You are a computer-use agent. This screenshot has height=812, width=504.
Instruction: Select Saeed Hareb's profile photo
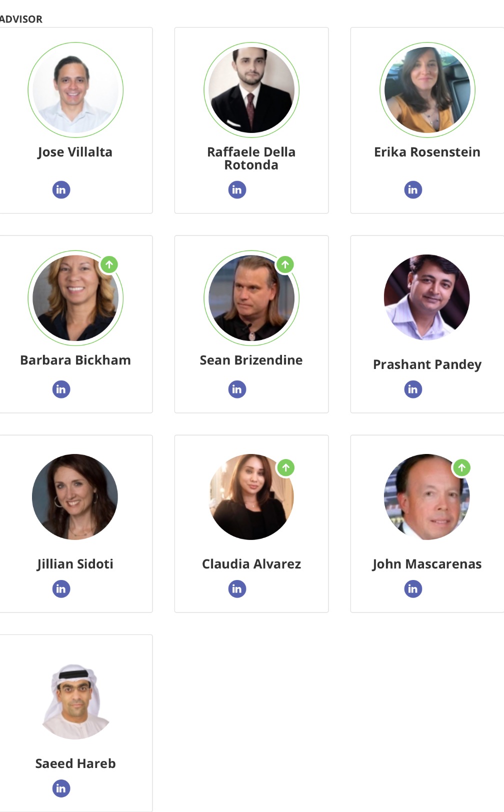pyautogui.click(x=75, y=701)
